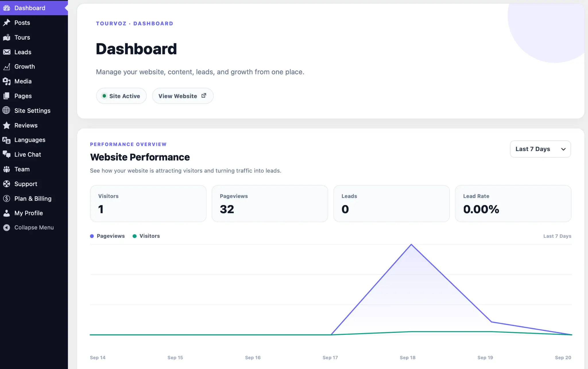The image size is (588, 369).
Task: Click the Site Active status pill
Action: (121, 96)
